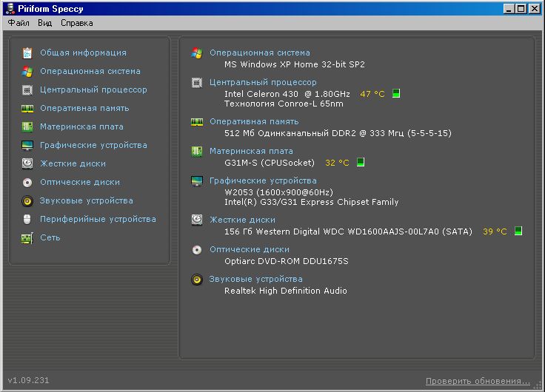
Task: Click the Графические устройства heading in summary
Action: point(263,180)
